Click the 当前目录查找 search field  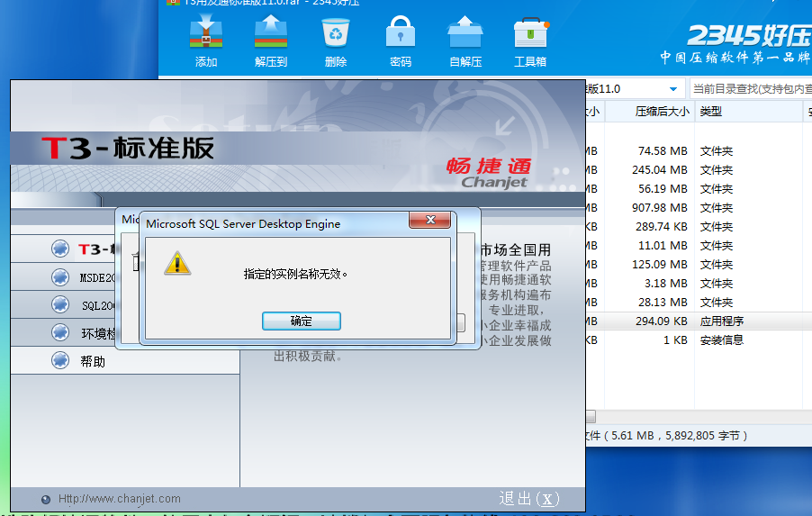[751, 89]
